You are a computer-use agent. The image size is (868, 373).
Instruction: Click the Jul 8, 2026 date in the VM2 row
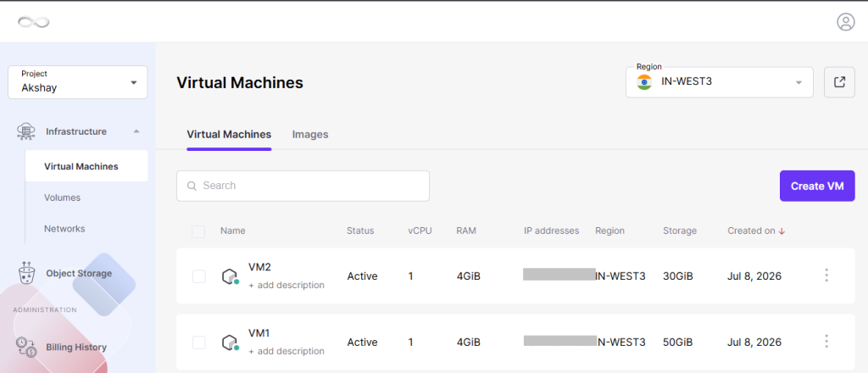coord(754,276)
